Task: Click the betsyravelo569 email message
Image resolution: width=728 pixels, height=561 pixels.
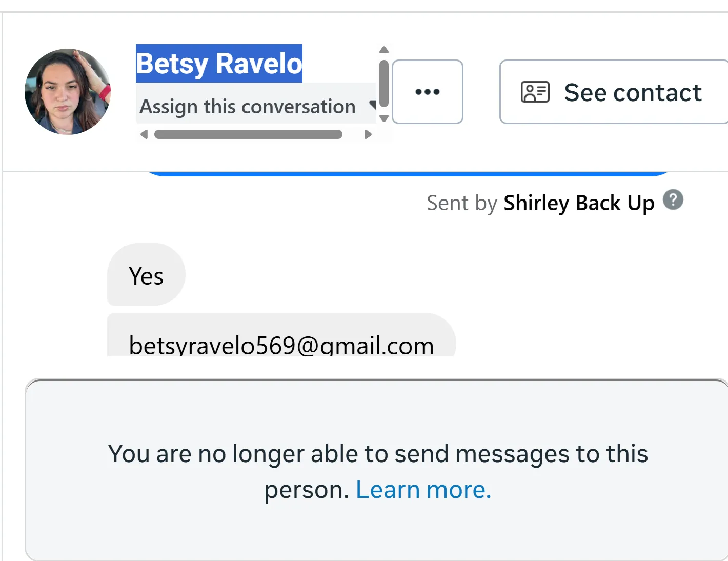Action: [x=281, y=344]
